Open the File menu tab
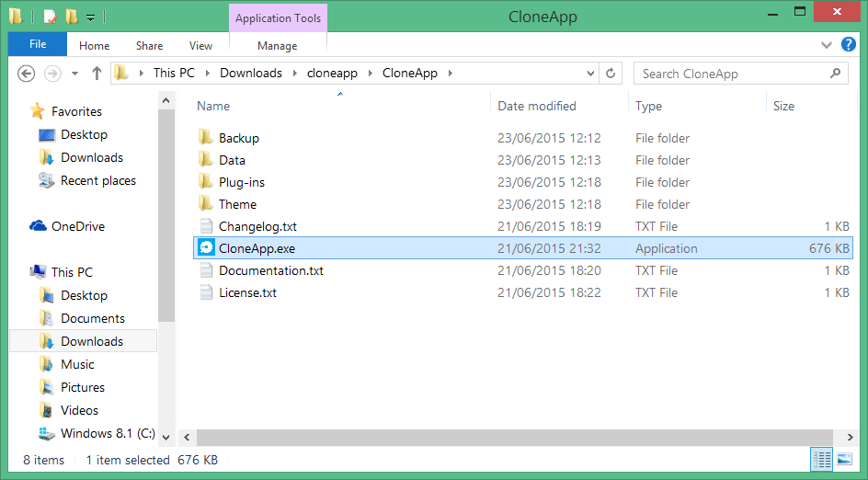868x480 pixels. click(x=38, y=44)
